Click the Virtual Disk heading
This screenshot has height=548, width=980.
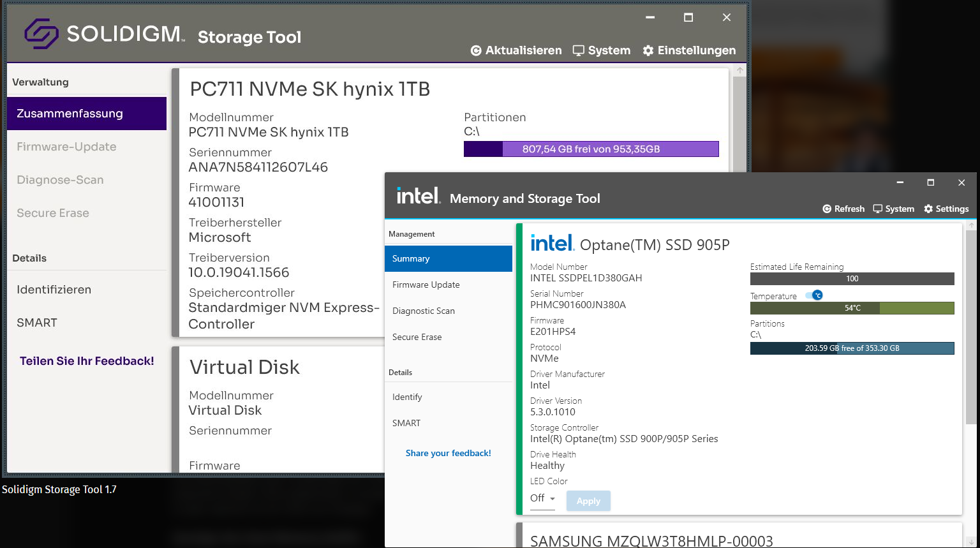pyautogui.click(x=244, y=367)
